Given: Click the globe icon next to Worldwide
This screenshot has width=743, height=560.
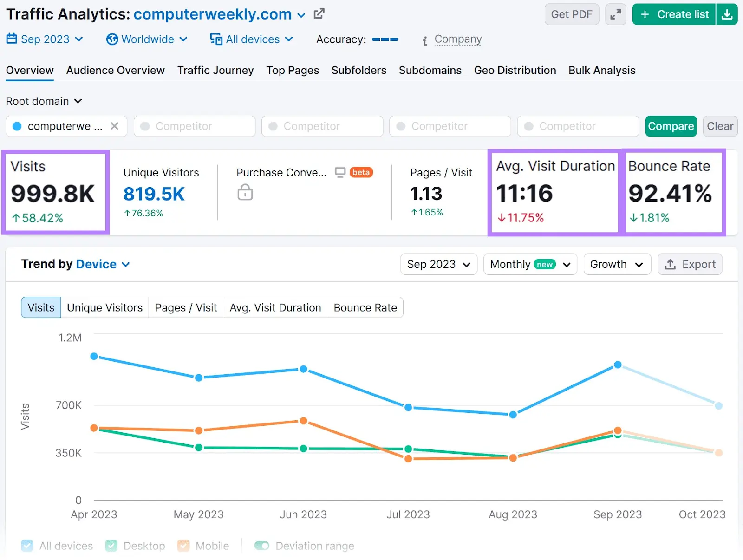Looking at the screenshot, I should [x=111, y=39].
